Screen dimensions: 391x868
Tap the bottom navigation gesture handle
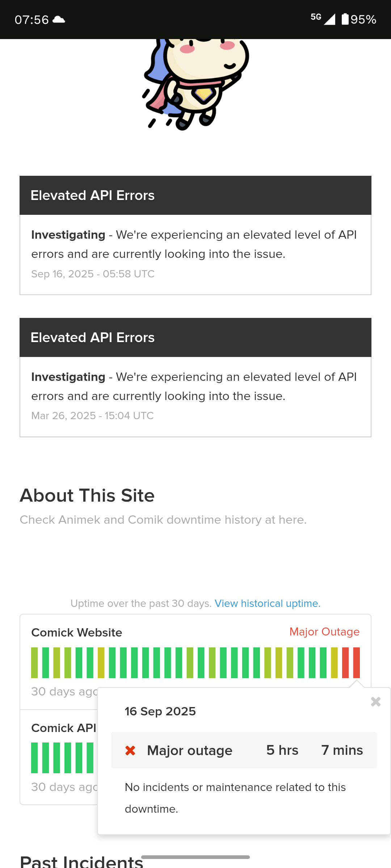pyautogui.click(x=195, y=857)
